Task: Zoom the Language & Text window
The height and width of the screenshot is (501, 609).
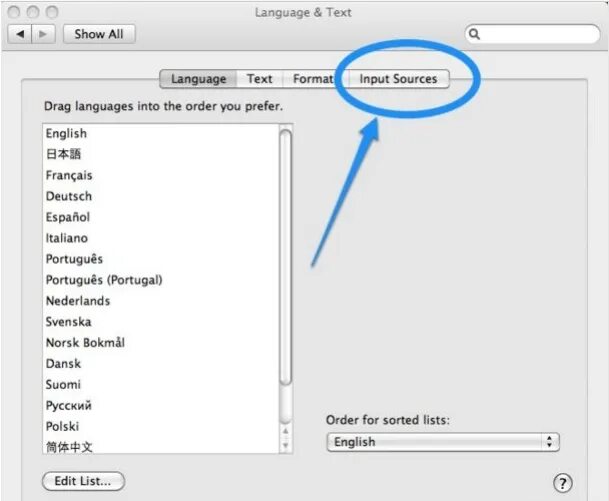Action: [52, 12]
